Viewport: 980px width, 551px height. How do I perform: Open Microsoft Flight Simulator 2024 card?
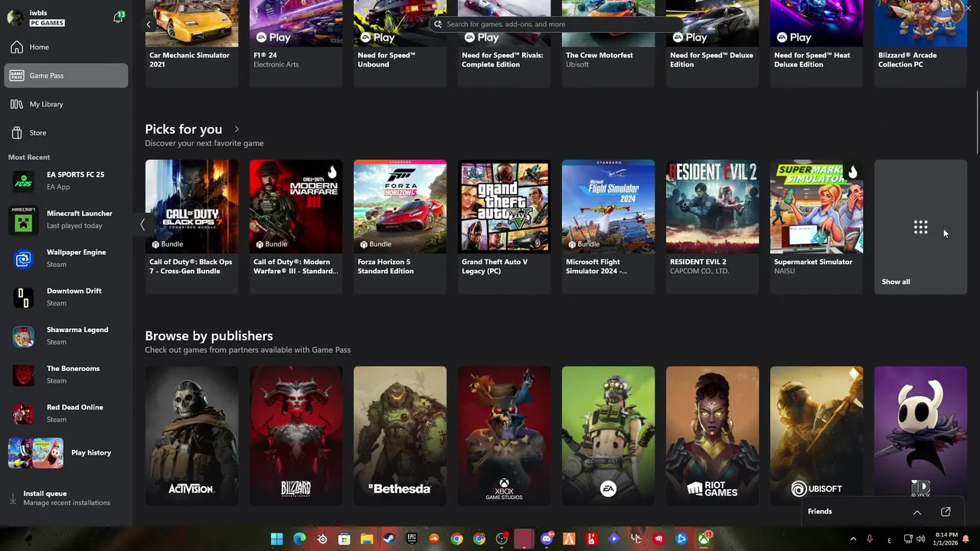[x=608, y=227]
